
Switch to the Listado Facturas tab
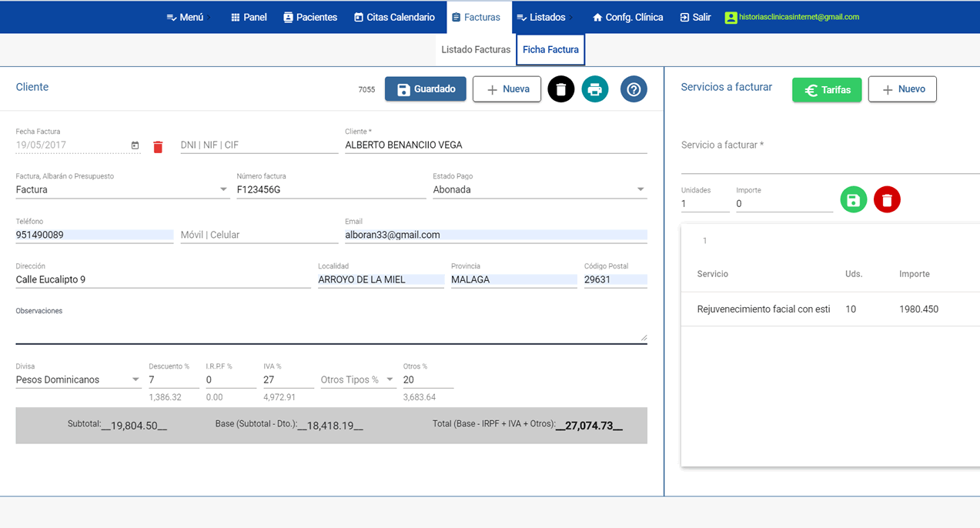coord(475,49)
